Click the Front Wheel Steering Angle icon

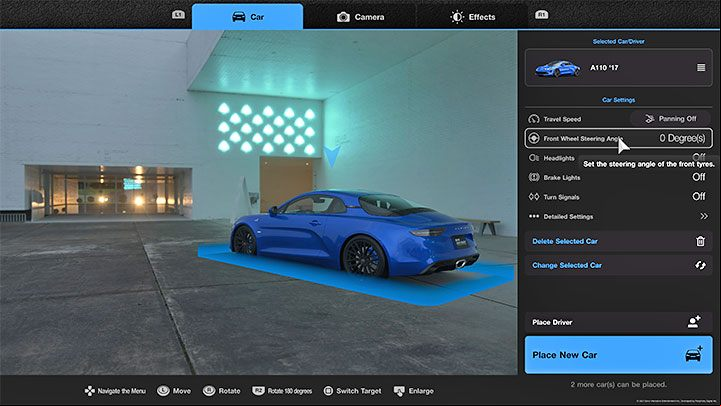[533, 138]
